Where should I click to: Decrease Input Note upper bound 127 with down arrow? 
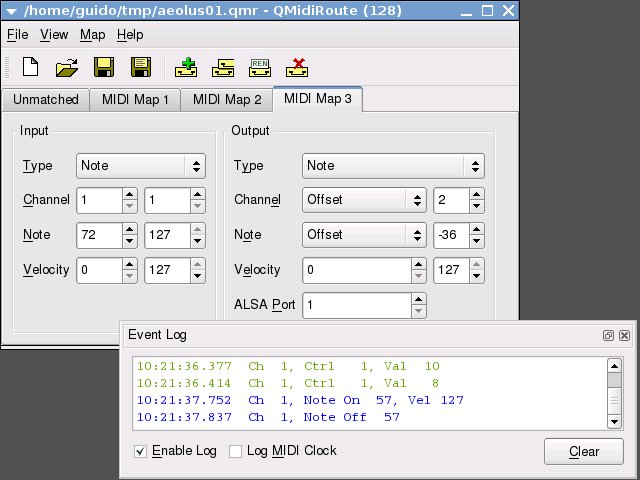tap(198, 241)
